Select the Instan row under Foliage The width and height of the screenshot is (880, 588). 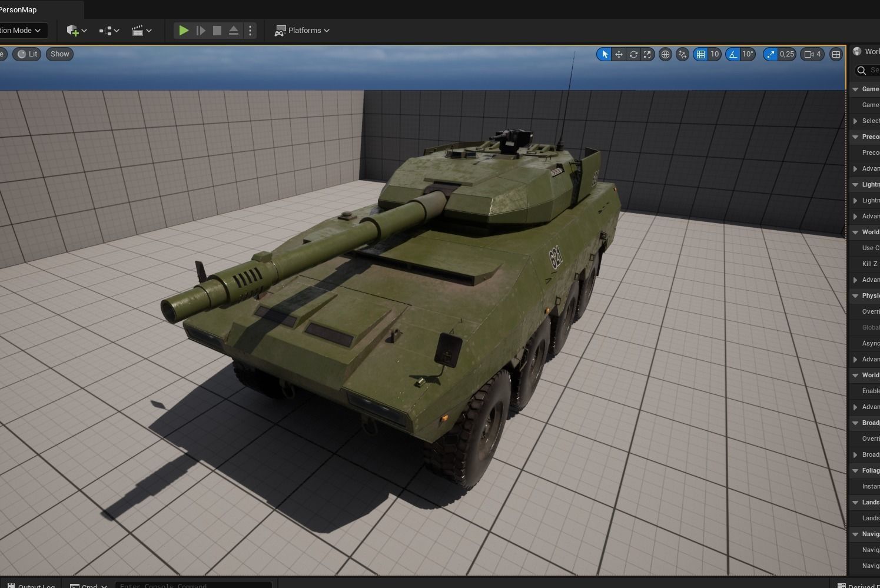click(865, 487)
